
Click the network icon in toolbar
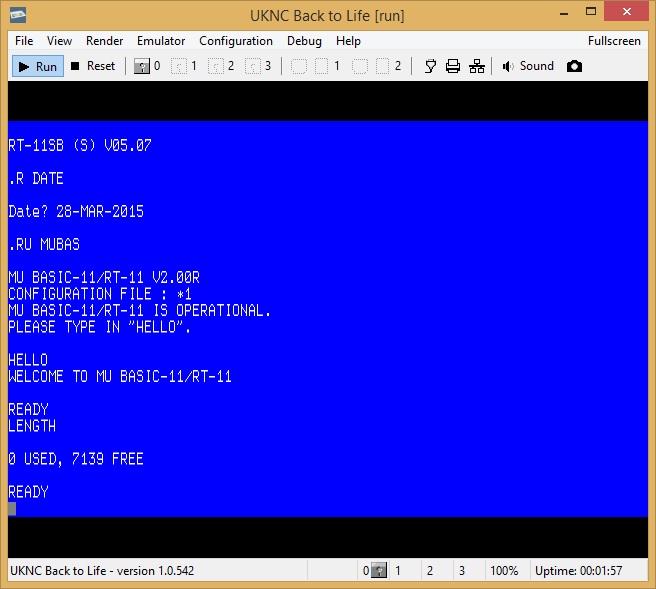(x=477, y=66)
